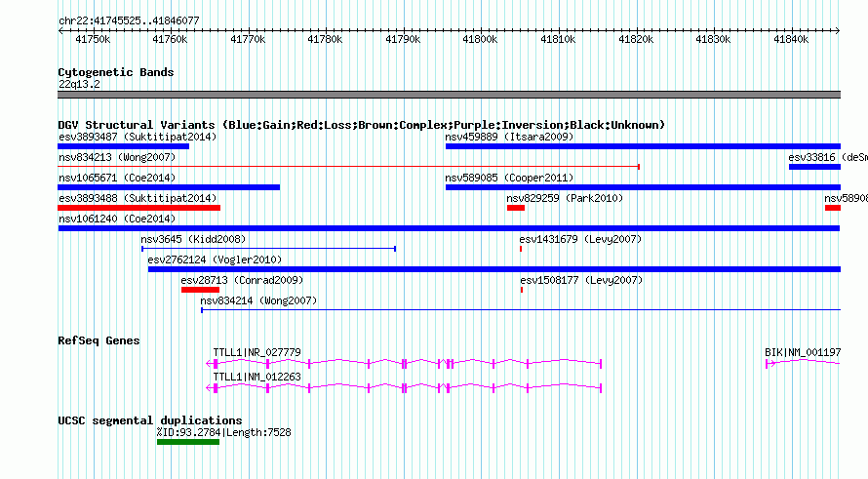Screen dimensions: 868x479
Task: Select the green segmental duplication bar
Action: coord(188,442)
